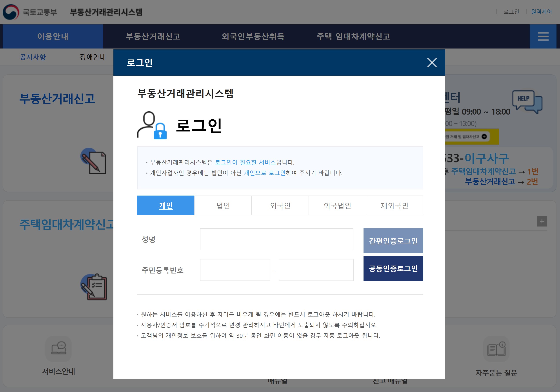Click the clipboard icon under 주택임대차계약신고

point(93,288)
